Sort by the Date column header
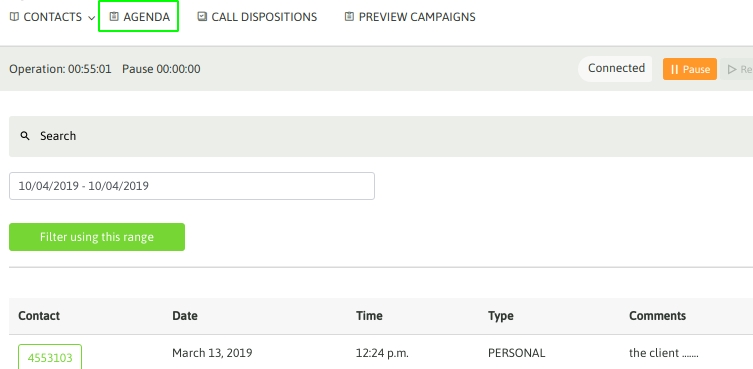The width and height of the screenshot is (753, 369). (x=185, y=316)
